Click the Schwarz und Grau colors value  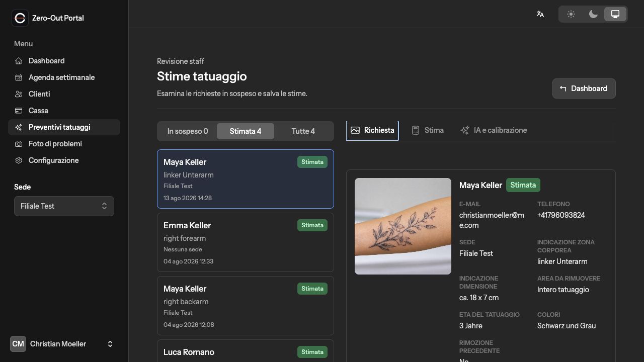pyautogui.click(x=567, y=326)
